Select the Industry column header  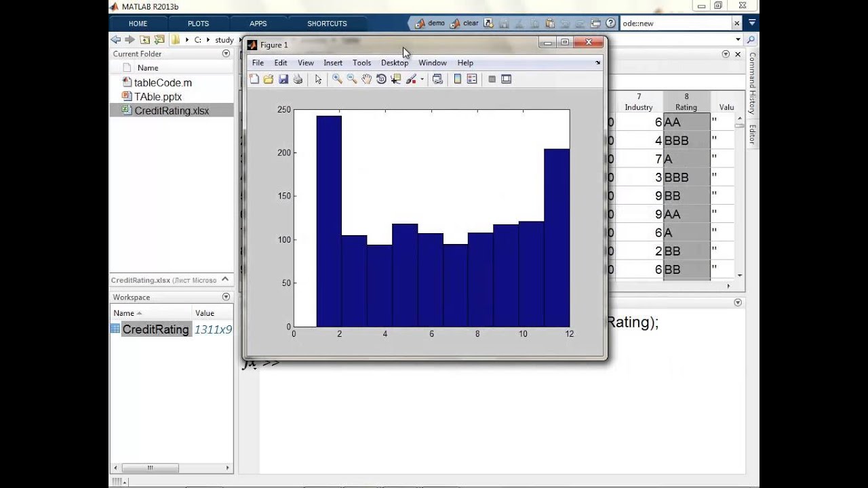tap(639, 102)
